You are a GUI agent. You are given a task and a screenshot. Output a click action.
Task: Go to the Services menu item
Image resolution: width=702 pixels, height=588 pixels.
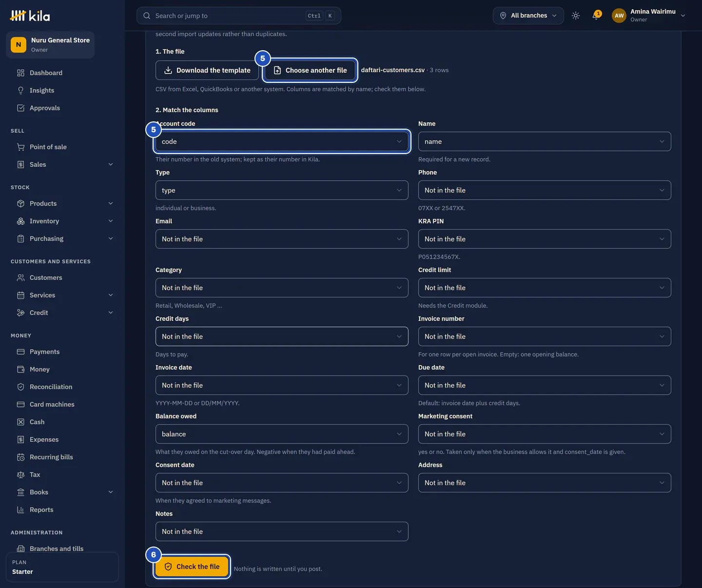pos(65,295)
